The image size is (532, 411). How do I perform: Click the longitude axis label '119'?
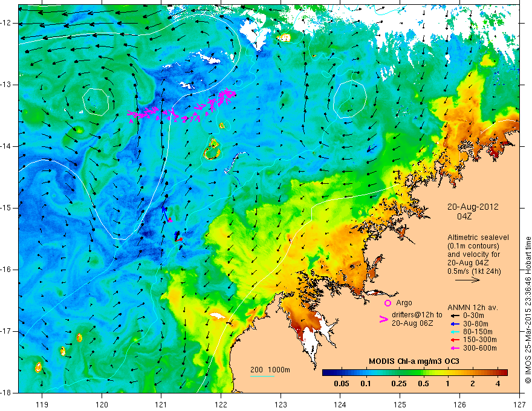point(42,404)
